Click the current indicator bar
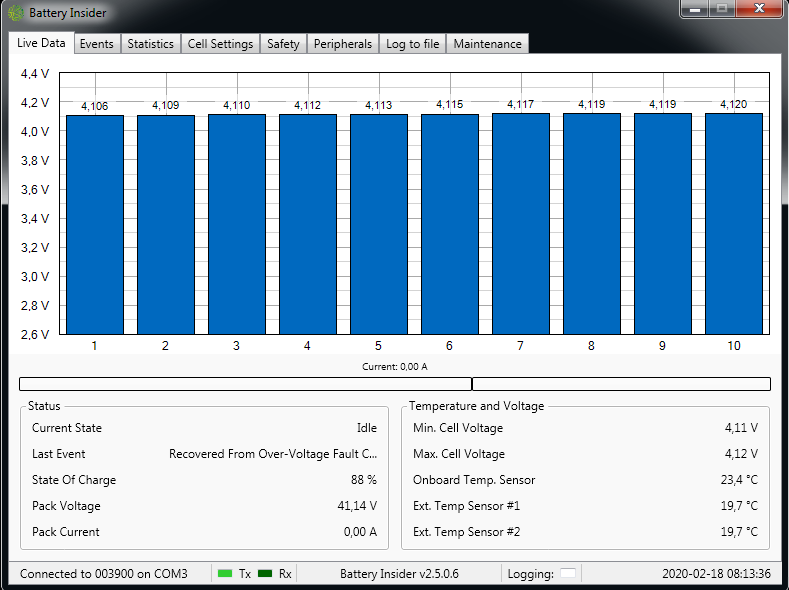Screen dimensions: 789x590 point(395,384)
